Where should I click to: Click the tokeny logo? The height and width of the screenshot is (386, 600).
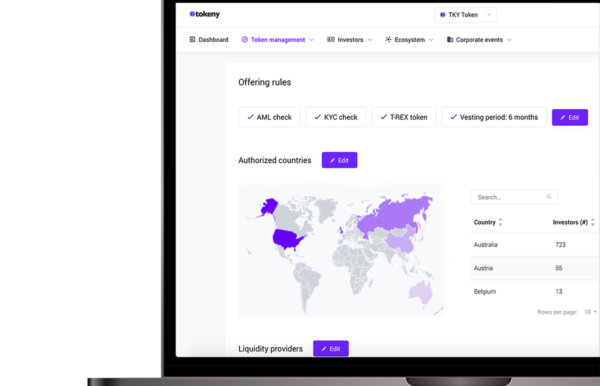point(205,14)
